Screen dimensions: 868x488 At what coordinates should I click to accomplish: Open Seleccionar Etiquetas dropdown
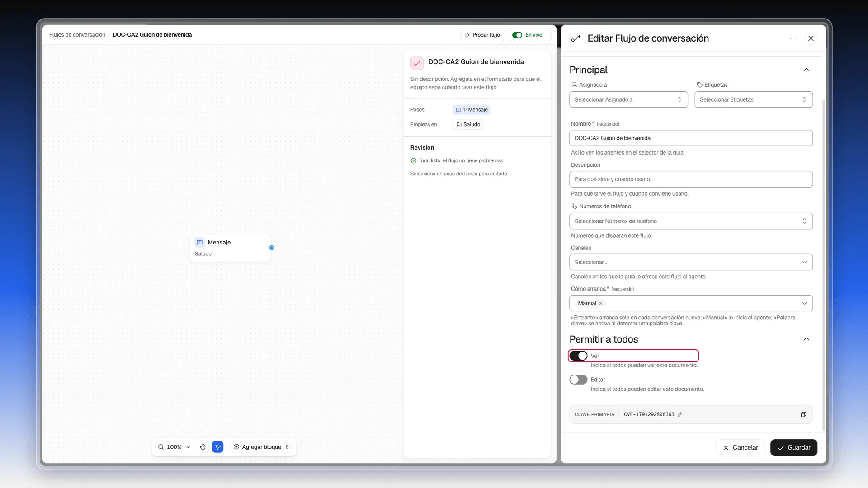point(754,99)
